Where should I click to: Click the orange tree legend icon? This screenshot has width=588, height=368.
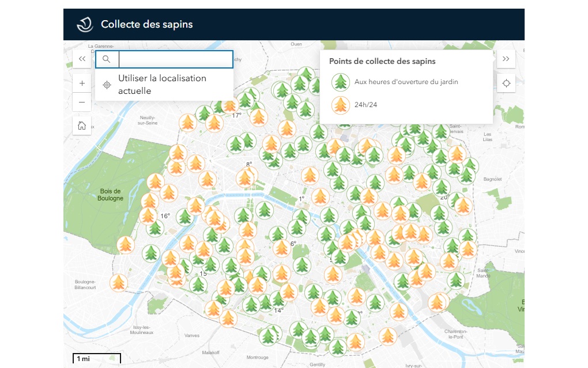click(x=341, y=105)
